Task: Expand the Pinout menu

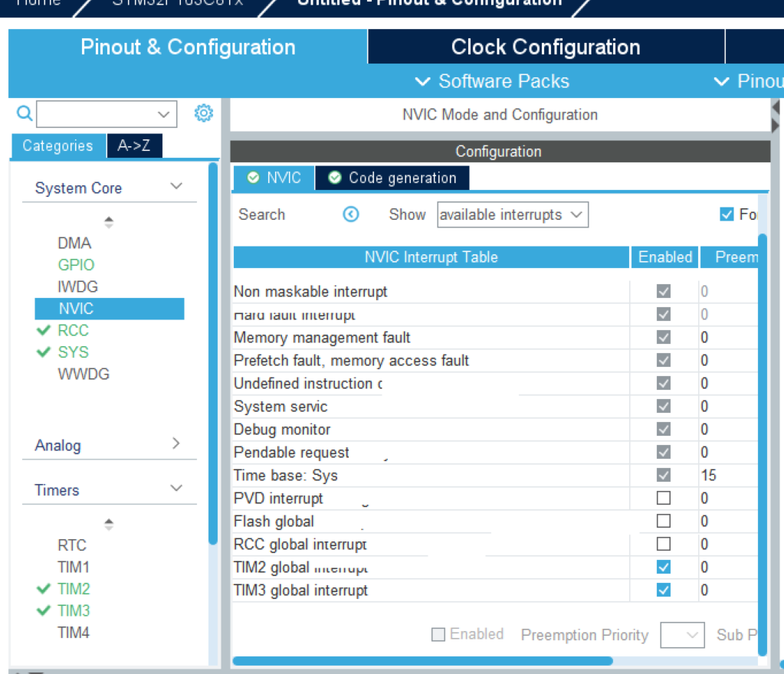Action: pos(749,81)
